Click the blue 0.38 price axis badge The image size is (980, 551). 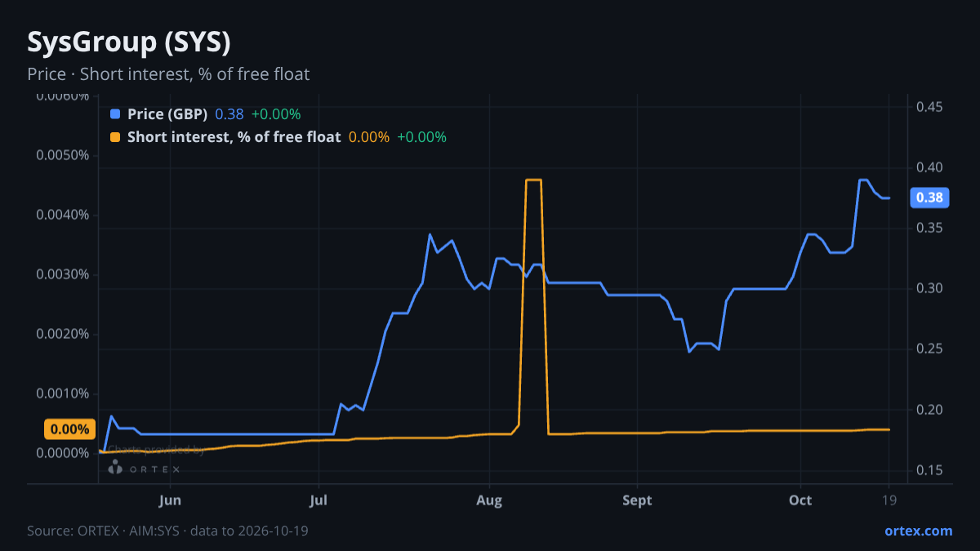coord(929,198)
